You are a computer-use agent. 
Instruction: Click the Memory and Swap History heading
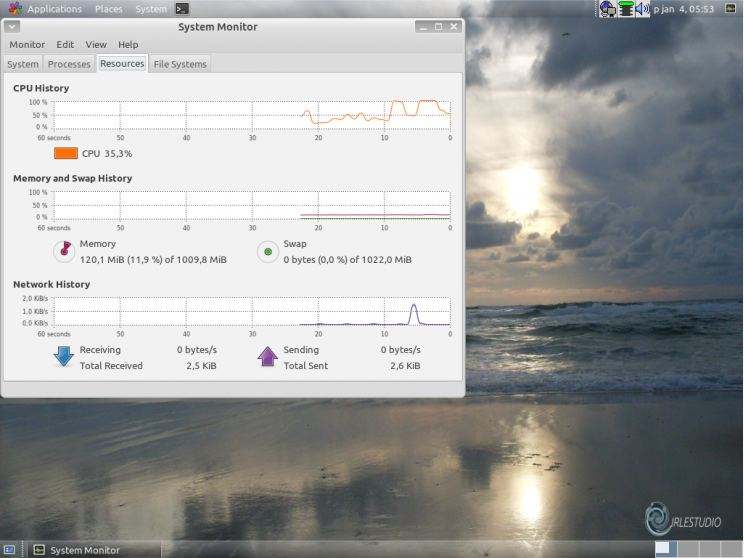[73, 178]
